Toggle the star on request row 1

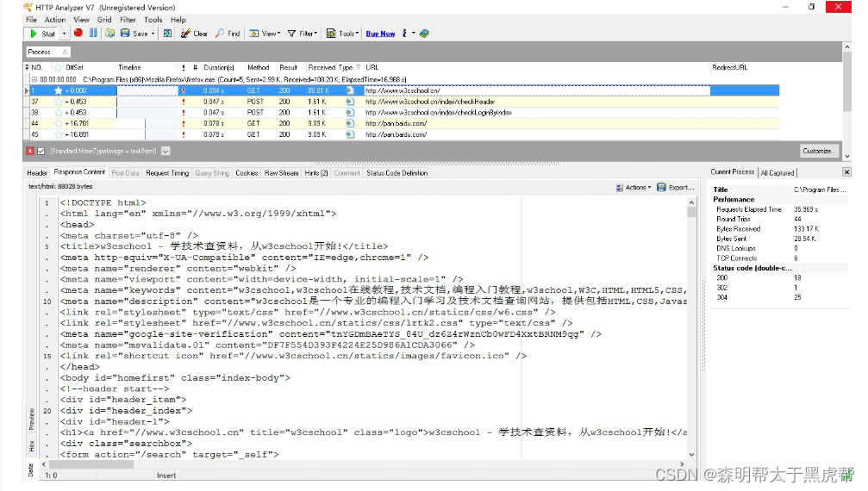[58, 90]
